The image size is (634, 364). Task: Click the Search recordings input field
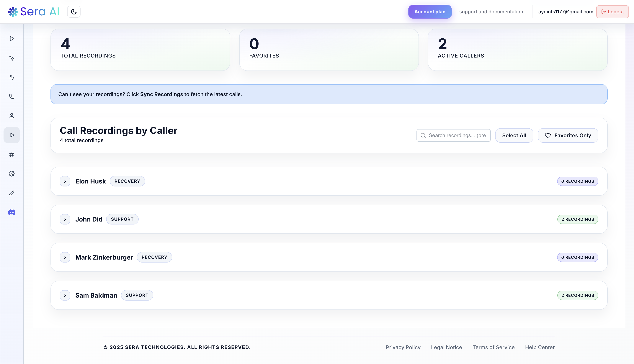click(457, 135)
